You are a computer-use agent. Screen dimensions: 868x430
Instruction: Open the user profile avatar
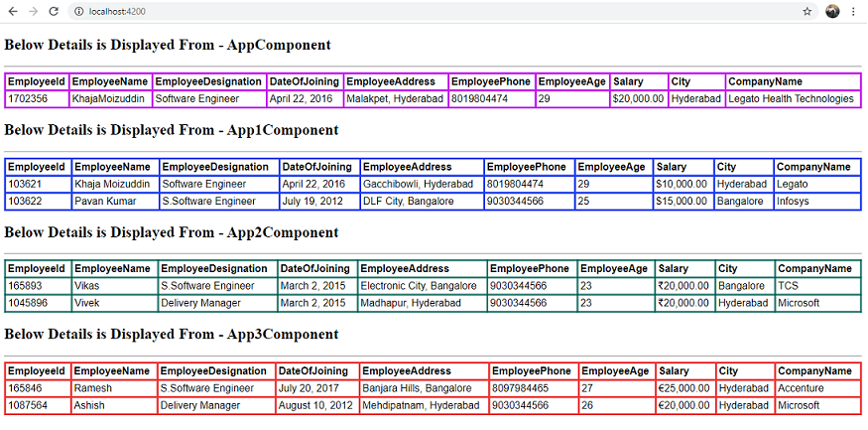(832, 11)
